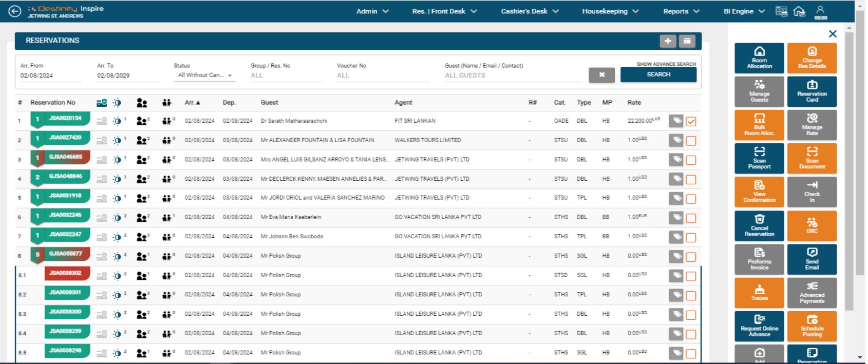Focus the Group / Res. No field

286,75
